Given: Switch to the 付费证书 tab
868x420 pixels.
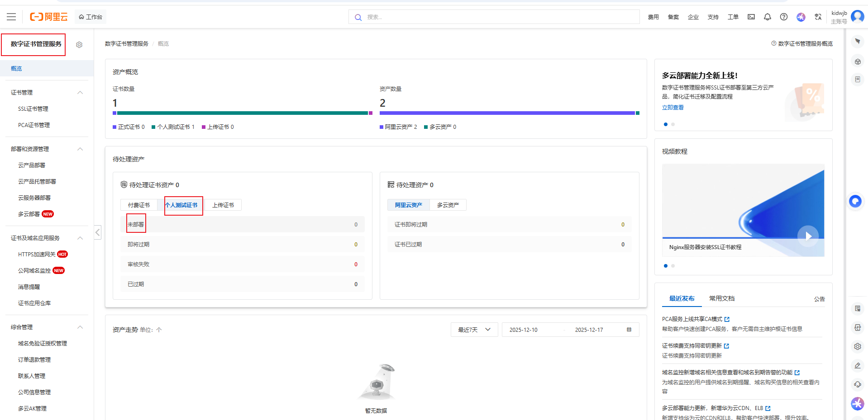Looking at the screenshot, I should pyautogui.click(x=138, y=205).
